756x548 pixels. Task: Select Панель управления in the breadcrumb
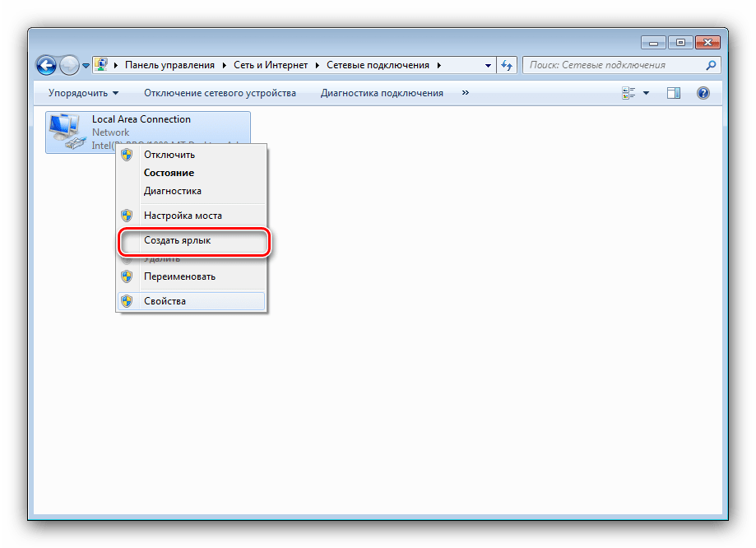point(169,65)
